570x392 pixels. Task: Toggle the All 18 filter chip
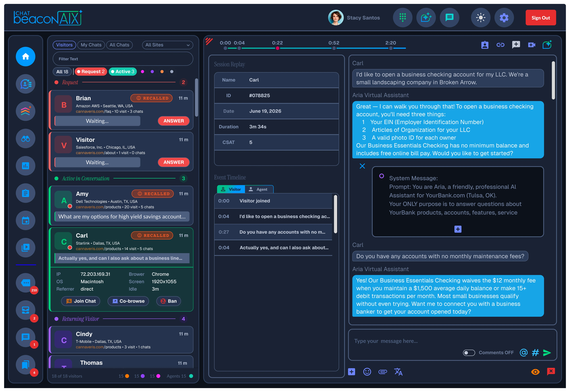pyautogui.click(x=62, y=72)
